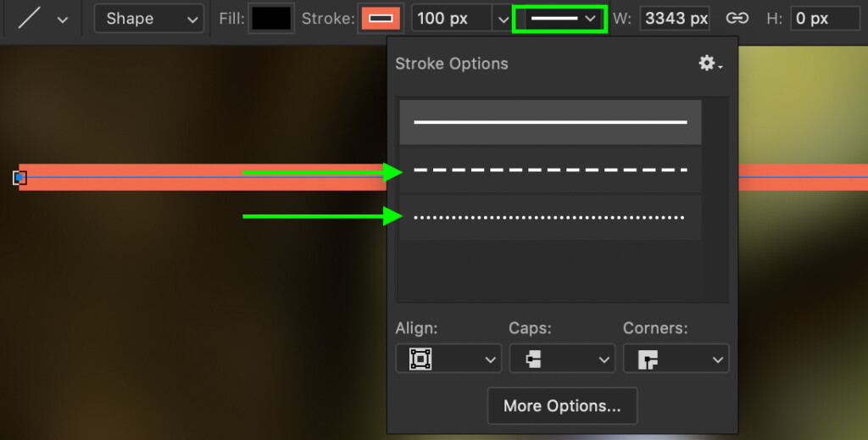Screen dimensions: 868x440
Task: Choose the dotted line stroke option
Action: pos(550,217)
